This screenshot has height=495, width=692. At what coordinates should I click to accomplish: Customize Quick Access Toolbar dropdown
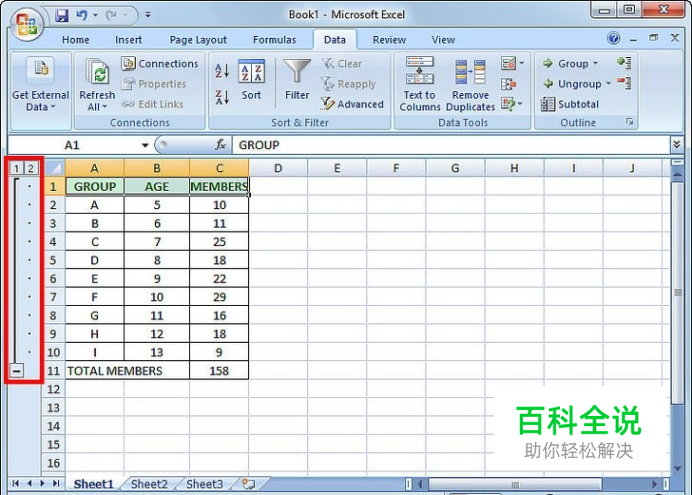click(x=148, y=15)
